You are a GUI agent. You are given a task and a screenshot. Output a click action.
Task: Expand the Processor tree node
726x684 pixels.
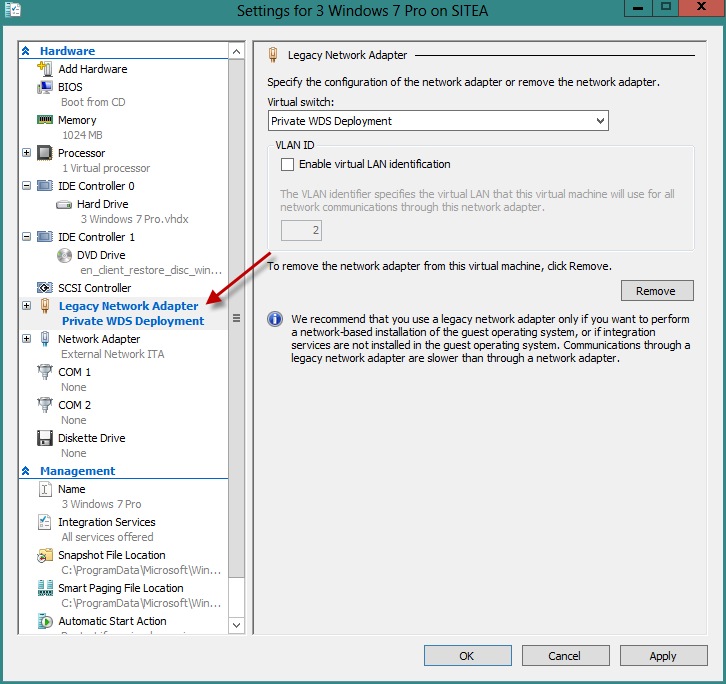click(x=26, y=153)
